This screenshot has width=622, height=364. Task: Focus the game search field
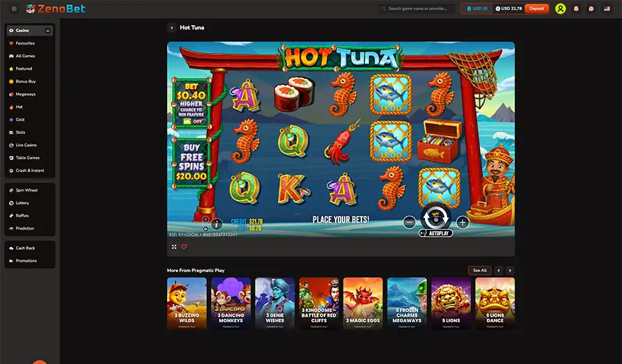click(x=417, y=8)
